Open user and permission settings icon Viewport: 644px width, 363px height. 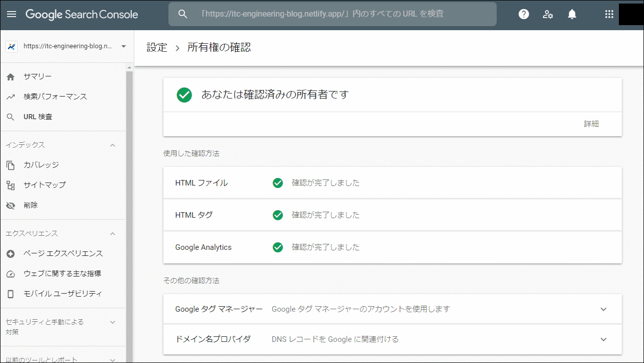(x=548, y=14)
